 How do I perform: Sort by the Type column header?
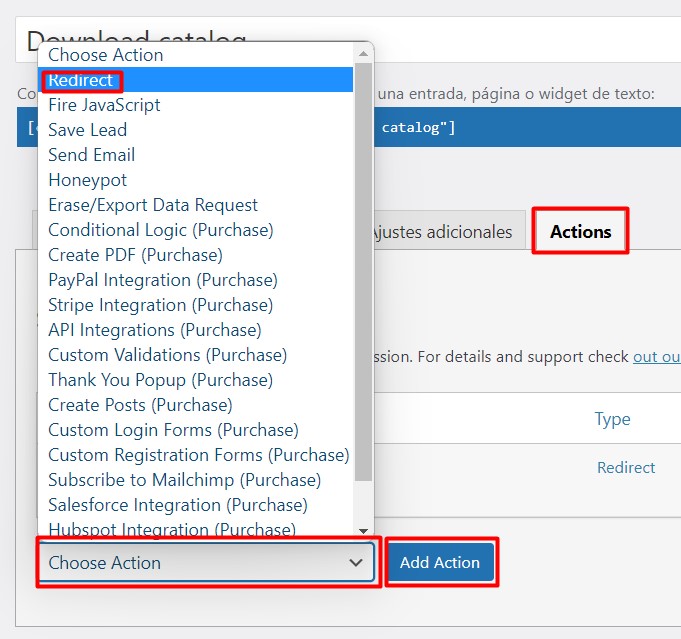pyautogui.click(x=612, y=419)
